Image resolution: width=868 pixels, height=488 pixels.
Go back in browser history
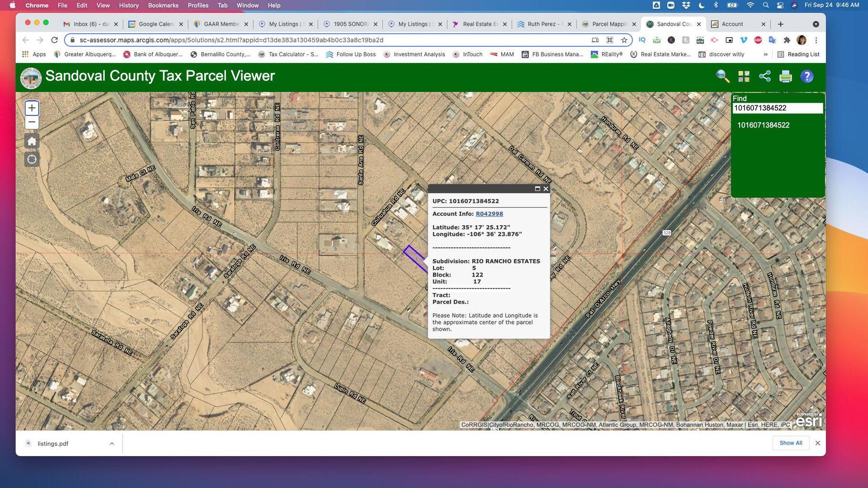[26, 40]
